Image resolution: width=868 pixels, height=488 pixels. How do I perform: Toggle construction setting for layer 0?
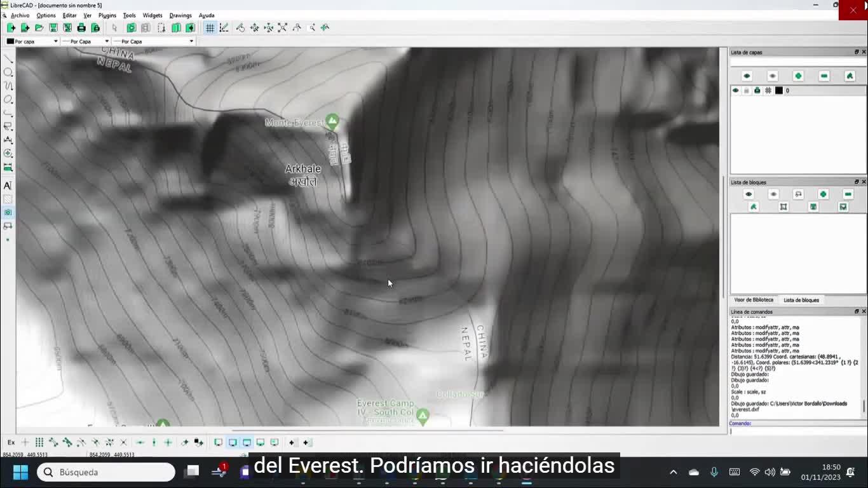click(x=768, y=91)
